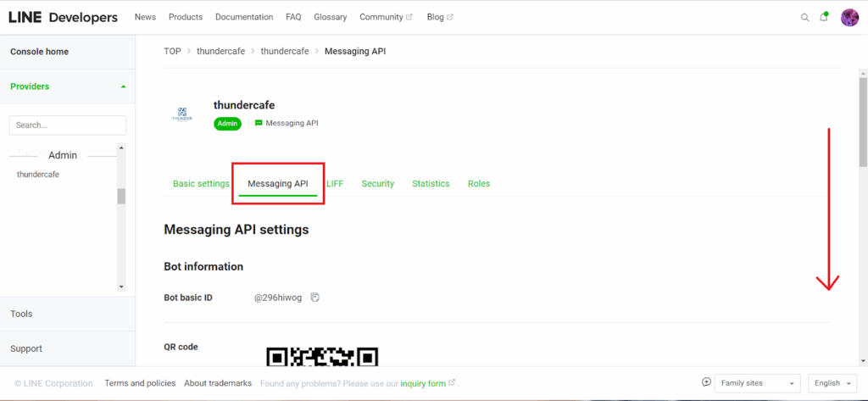The height and width of the screenshot is (401, 868).
Task: Click the search magnifier icon in header
Action: [804, 17]
